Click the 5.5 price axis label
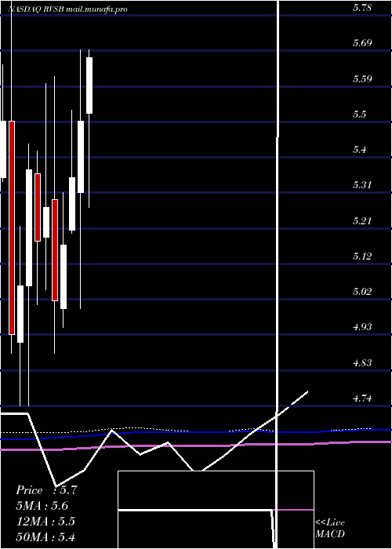This screenshot has height=549, width=392. click(x=359, y=115)
